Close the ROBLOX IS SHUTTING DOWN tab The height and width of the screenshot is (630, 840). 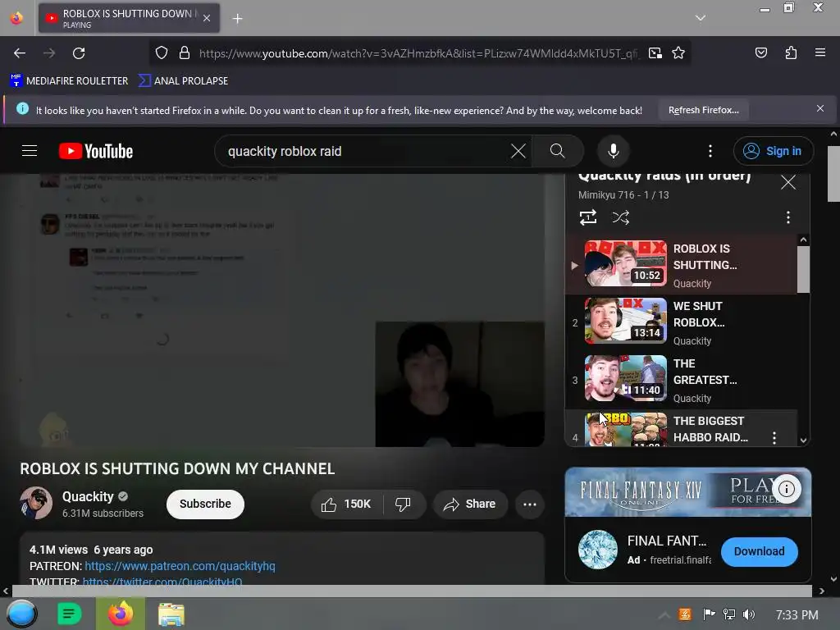click(x=207, y=18)
